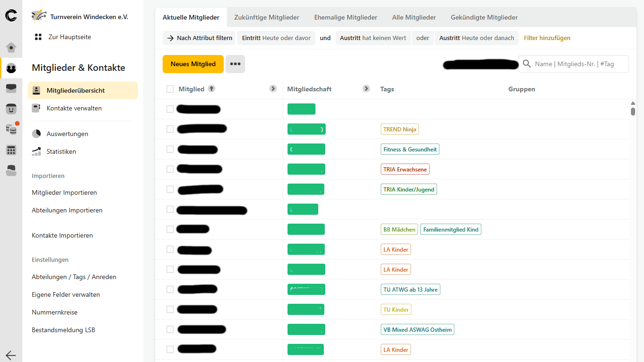Open the folder icon in left rail
This screenshot has height=362, width=644.
pos(11,171)
